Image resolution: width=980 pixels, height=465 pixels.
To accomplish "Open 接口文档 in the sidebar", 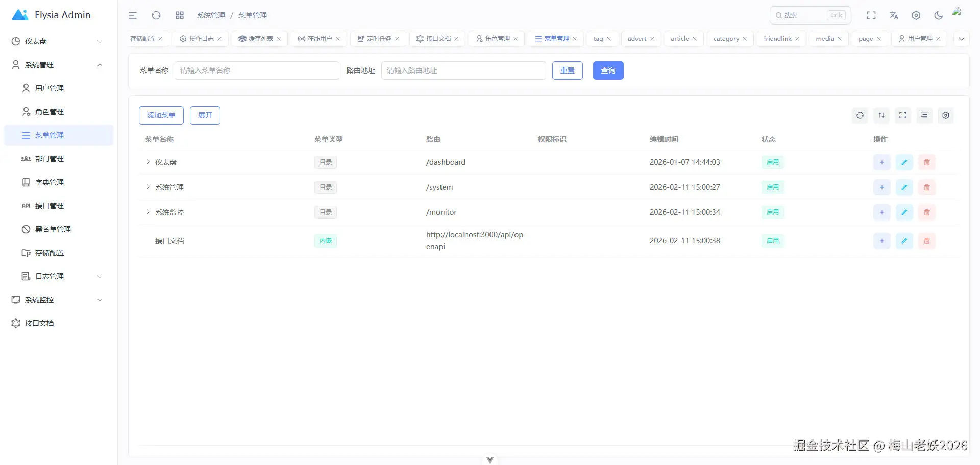I will 59,323.
